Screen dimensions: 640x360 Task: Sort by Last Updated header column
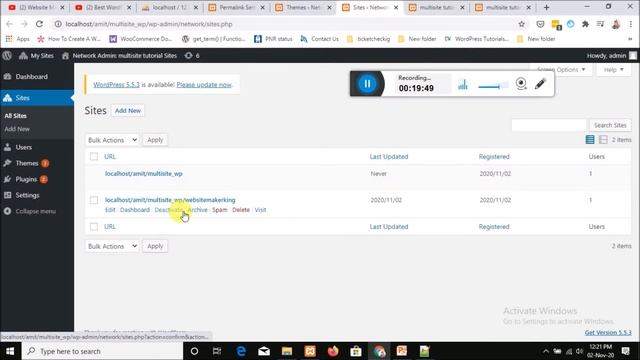point(389,157)
